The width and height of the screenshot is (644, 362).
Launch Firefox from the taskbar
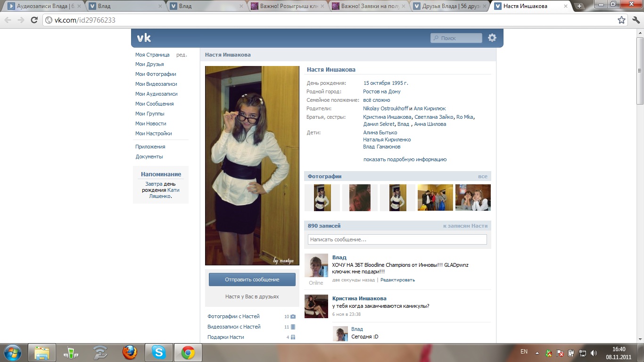(x=130, y=352)
